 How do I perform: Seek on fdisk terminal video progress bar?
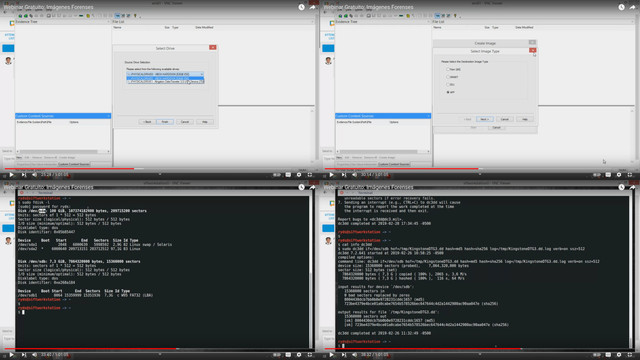(160, 349)
